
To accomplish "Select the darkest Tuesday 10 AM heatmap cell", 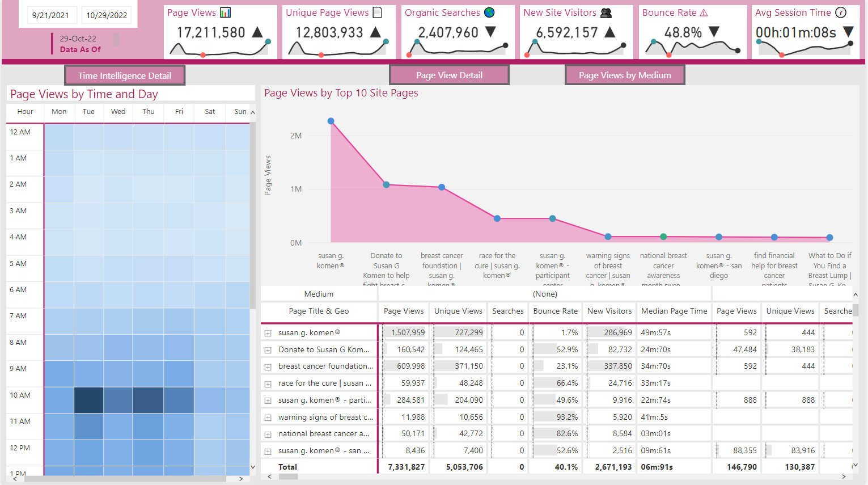I will 89,400.
